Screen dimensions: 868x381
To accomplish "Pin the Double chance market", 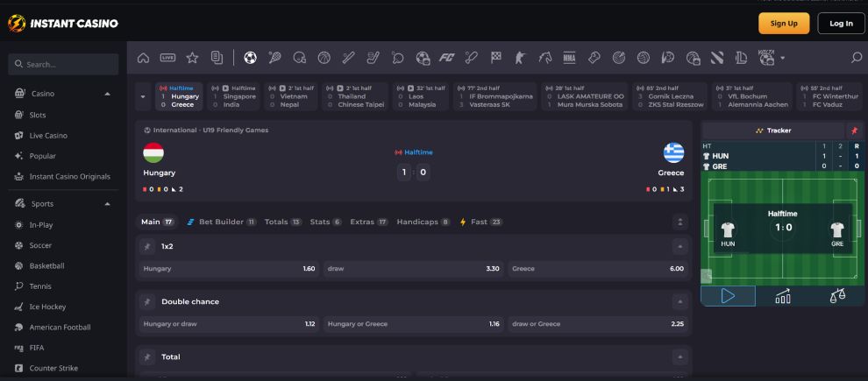I will pos(148,301).
